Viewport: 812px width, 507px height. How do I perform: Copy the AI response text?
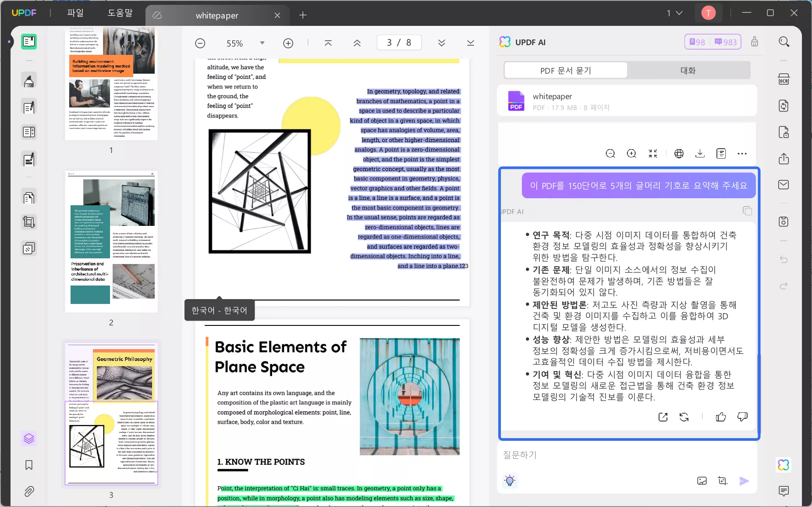point(747,211)
